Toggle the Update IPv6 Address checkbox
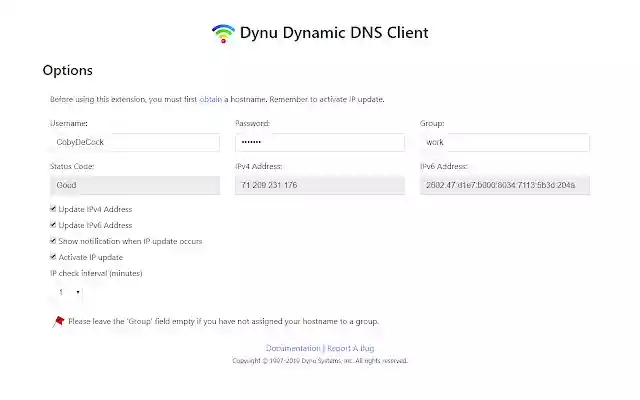 pyautogui.click(x=53, y=225)
